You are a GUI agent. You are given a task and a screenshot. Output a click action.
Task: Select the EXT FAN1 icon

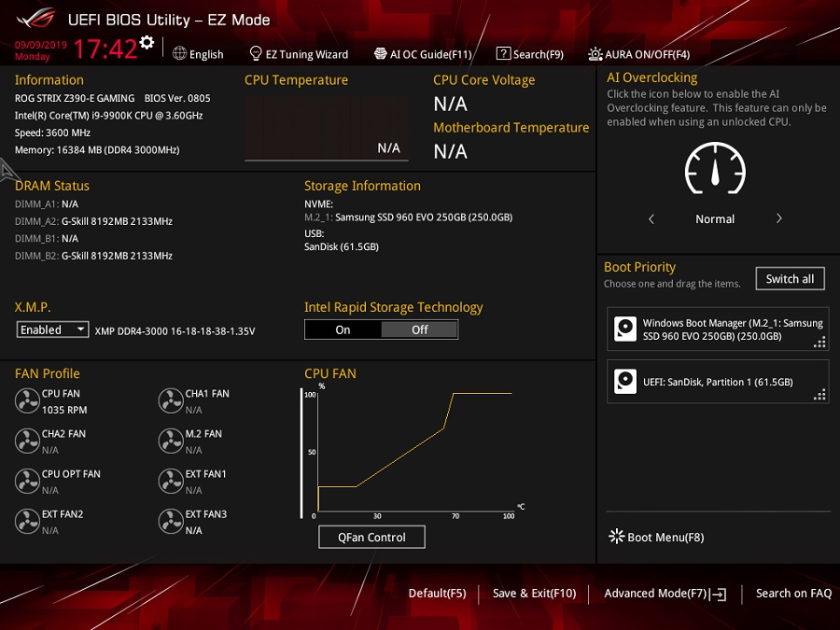point(171,481)
